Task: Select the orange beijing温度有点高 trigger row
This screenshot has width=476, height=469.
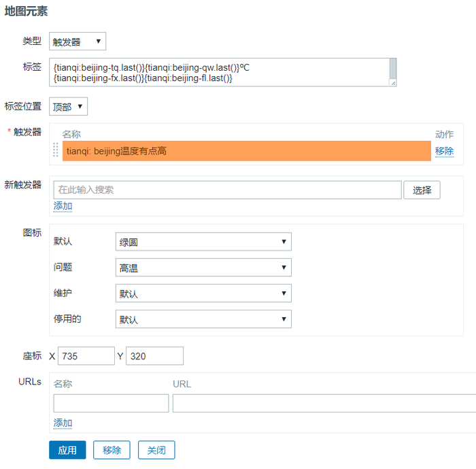Action: coord(246,151)
